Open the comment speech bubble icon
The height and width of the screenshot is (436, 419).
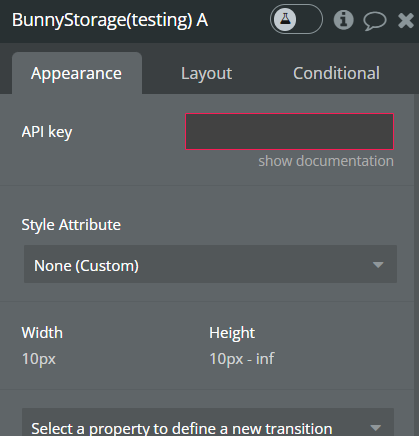click(x=375, y=21)
